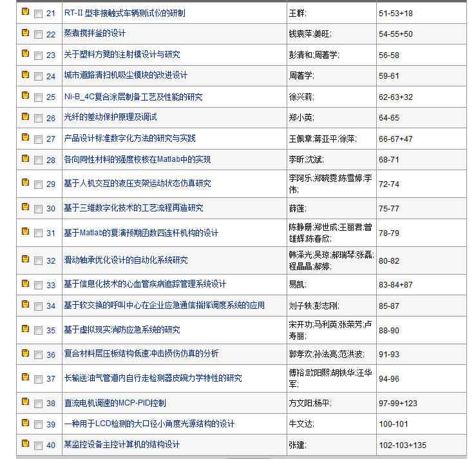Click the save icon for row 33
The height and width of the screenshot is (459, 476).
26,284
